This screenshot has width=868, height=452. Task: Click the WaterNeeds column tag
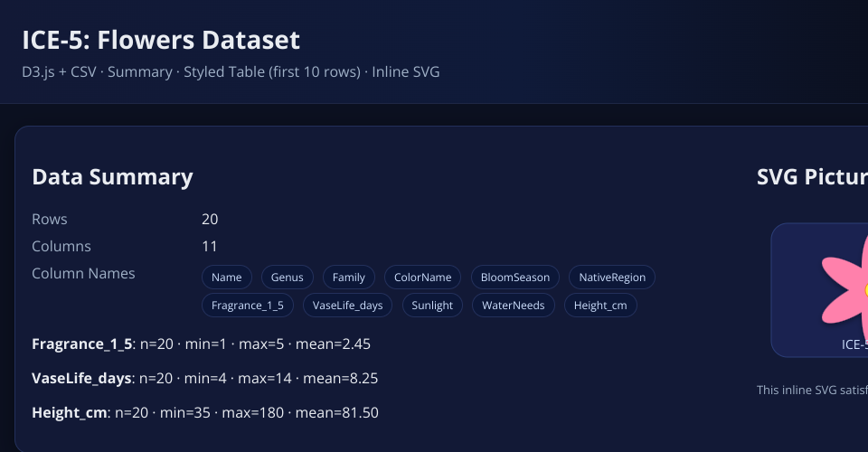coord(514,306)
